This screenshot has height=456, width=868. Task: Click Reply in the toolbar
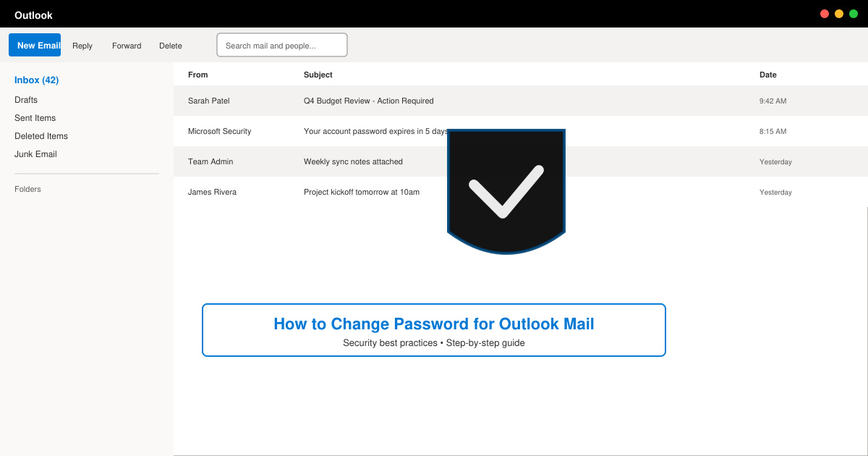coord(82,46)
